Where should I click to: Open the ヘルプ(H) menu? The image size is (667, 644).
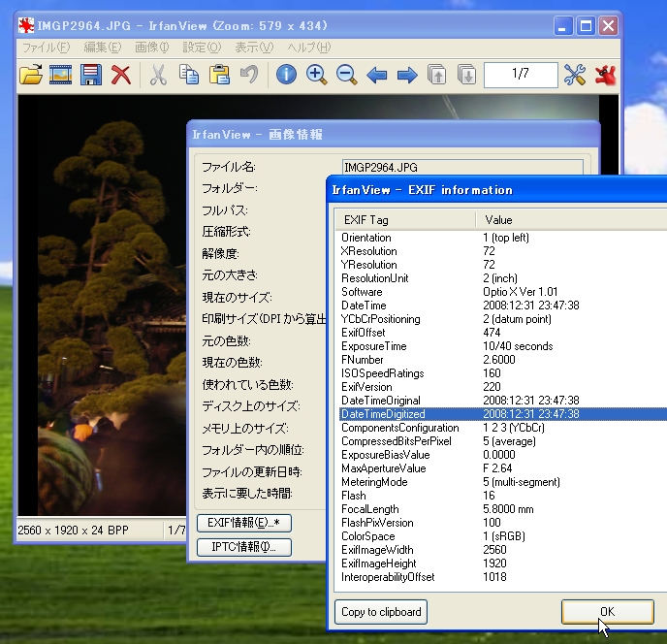coord(309,48)
